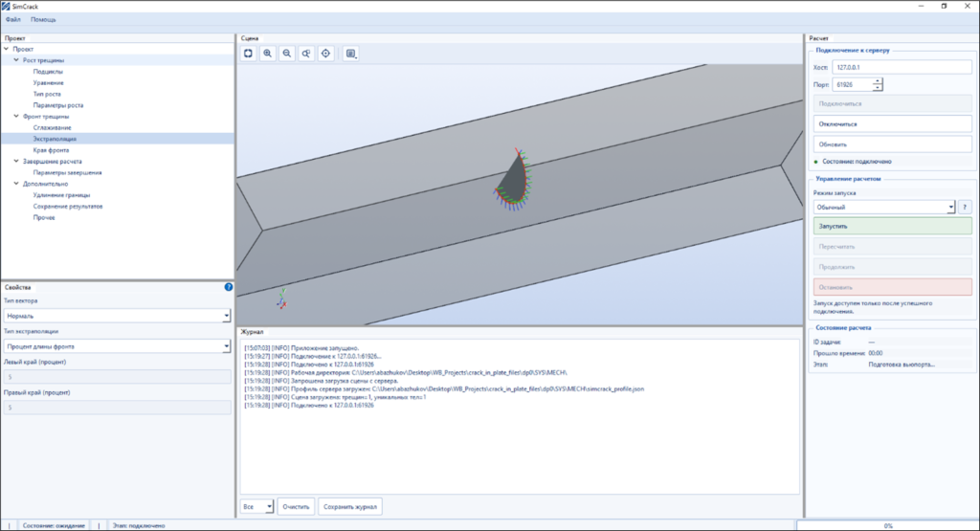This screenshot has width=980, height=531.
Task: Select Сглаживание in project tree
Action: (x=52, y=127)
